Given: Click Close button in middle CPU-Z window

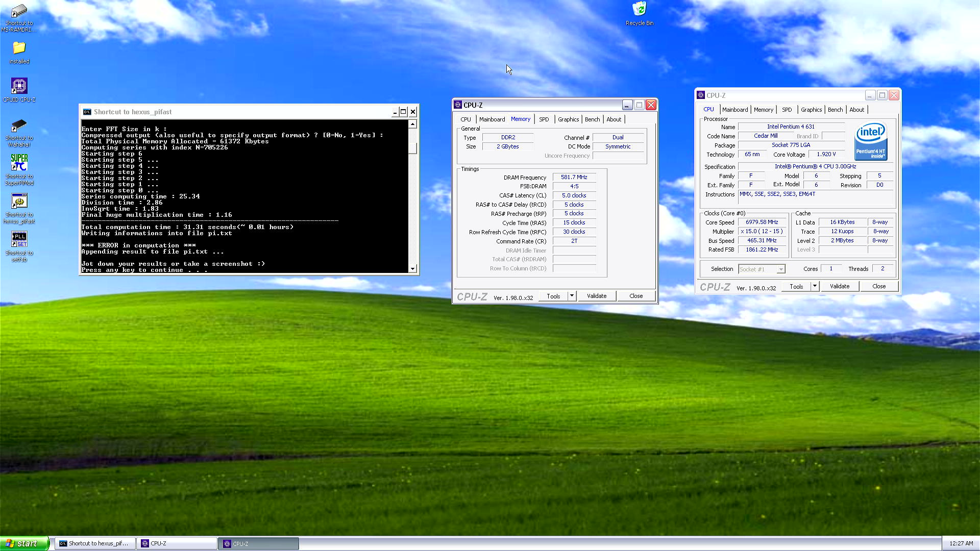Looking at the screenshot, I should [636, 296].
